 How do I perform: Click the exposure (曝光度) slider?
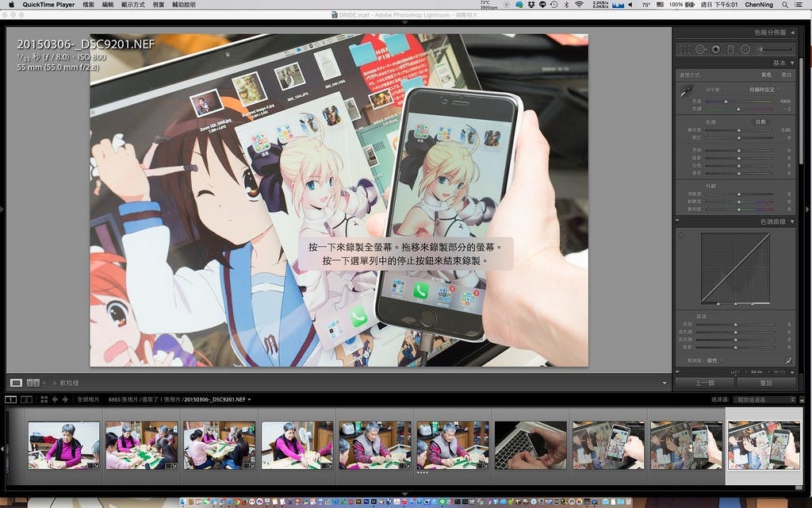coord(738,130)
